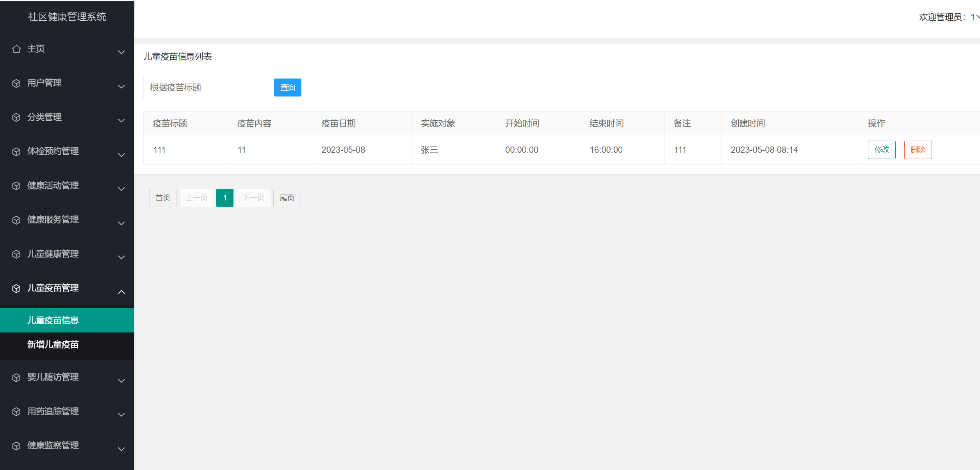The height and width of the screenshot is (470, 980).
Task: Collapse the 儿童疫苗管理 section
Action: [121, 291]
